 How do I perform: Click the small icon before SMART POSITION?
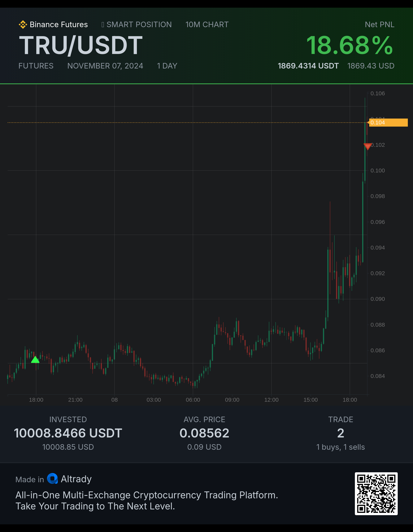[103, 25]
